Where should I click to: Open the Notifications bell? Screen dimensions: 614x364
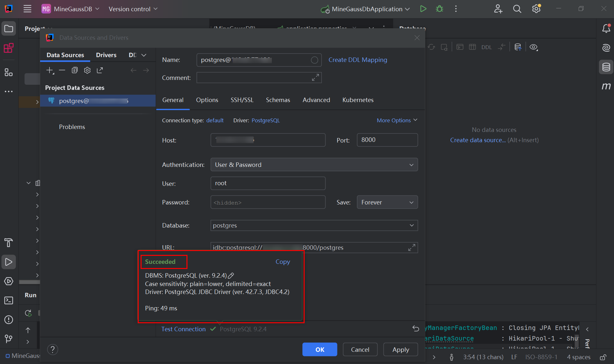(x=606, y=29)
